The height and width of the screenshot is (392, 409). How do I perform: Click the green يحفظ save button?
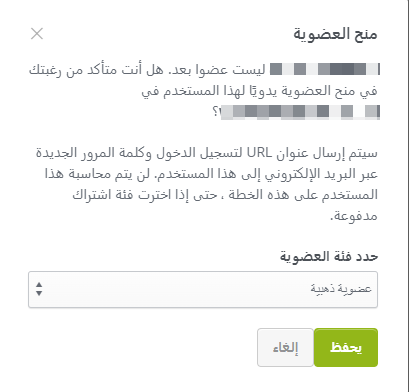click(346, 347)
